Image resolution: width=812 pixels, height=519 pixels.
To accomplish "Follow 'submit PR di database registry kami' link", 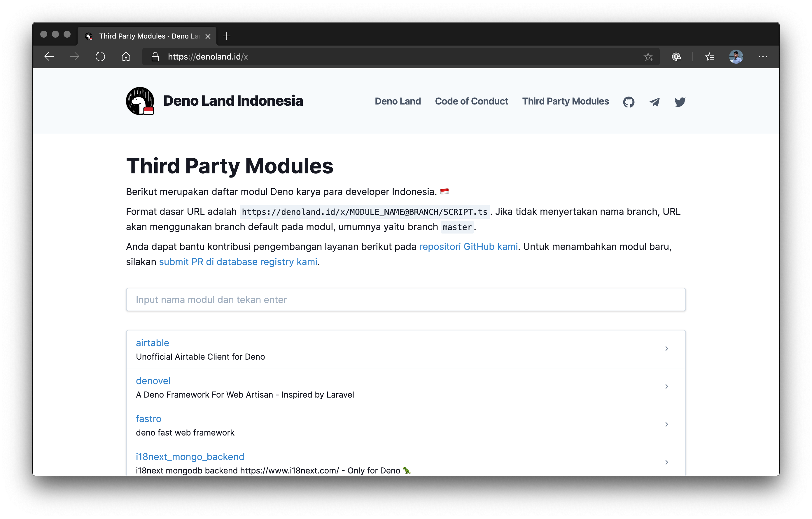I will click(238, 262).
